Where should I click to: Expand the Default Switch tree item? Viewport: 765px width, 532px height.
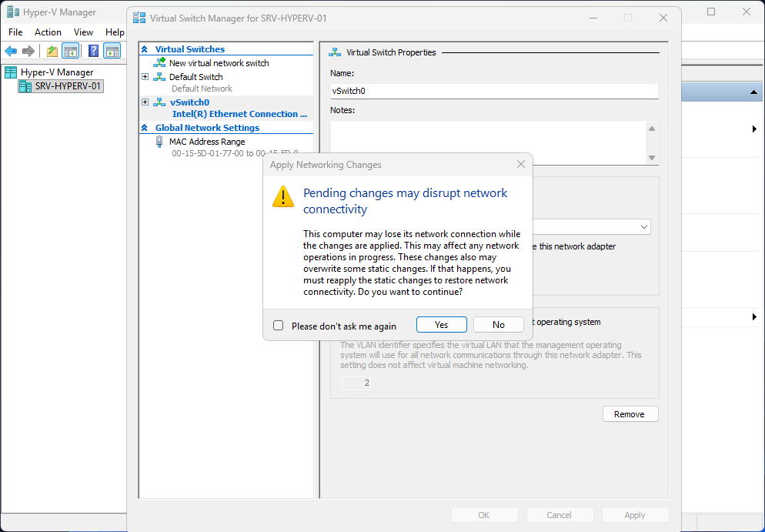click(145, 77)
